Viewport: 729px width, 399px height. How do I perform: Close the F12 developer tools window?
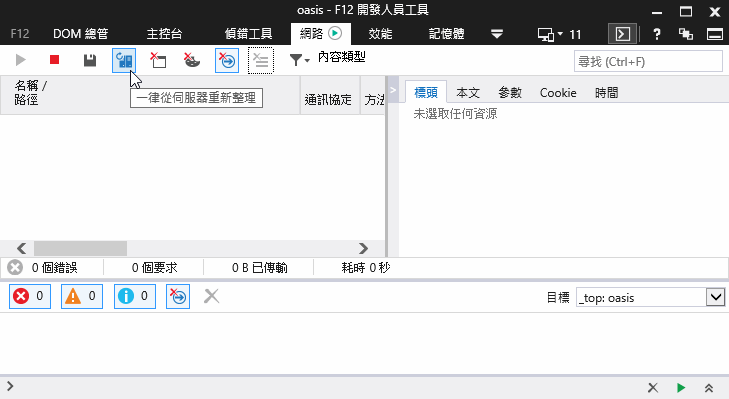click(x=715, y=12)
